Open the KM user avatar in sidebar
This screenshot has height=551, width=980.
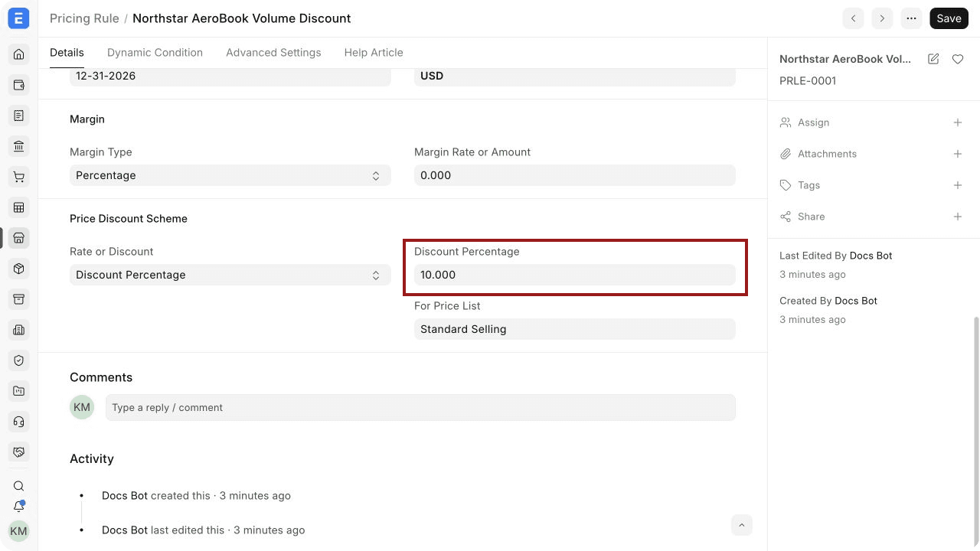tap(19, 531)
